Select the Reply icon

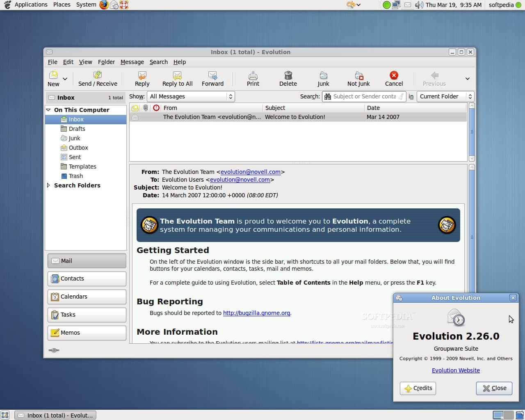[142, 78]
